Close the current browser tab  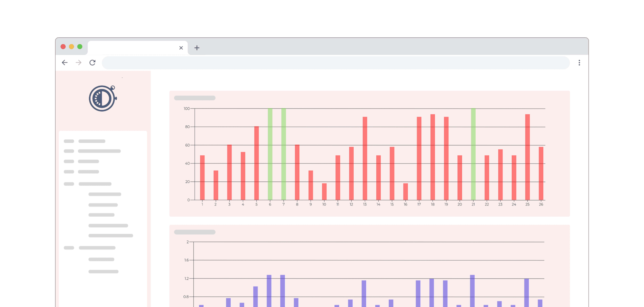point(181,48)
